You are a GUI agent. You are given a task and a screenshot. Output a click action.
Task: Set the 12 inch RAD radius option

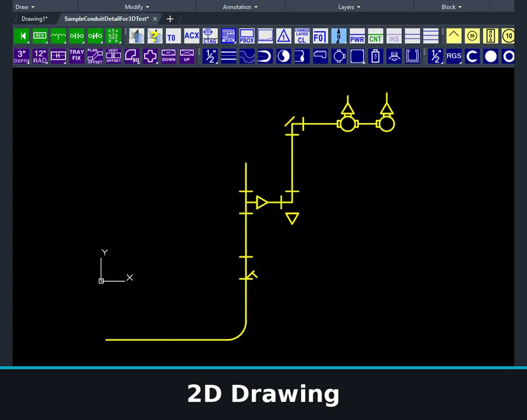point(40,56)
